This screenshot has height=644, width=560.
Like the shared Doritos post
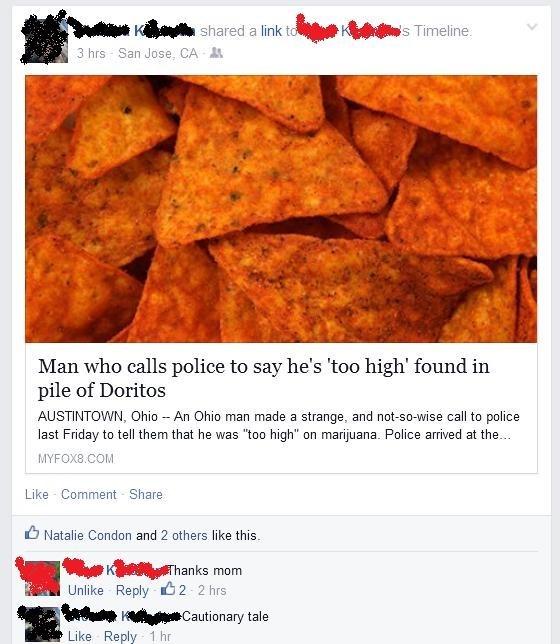pyautogui.click(x=37, y=494)
